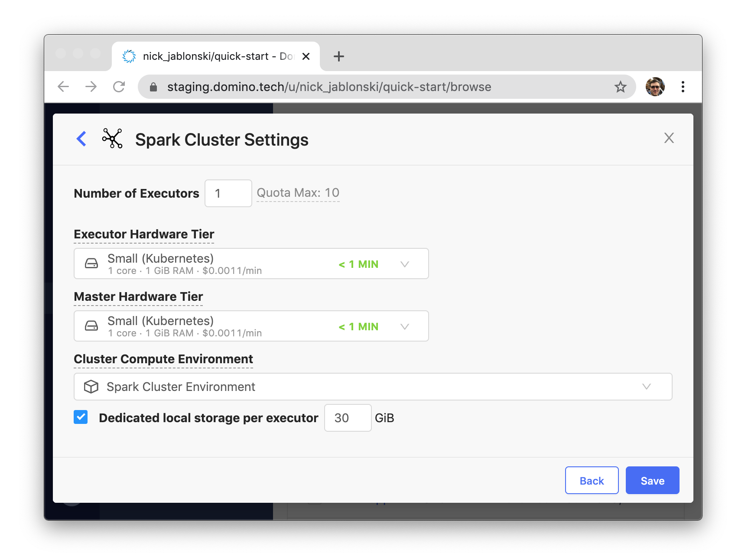The image size is (748, 560).
Task: Uncheck Dedicated local storage per executor
Action: (81, 417)
